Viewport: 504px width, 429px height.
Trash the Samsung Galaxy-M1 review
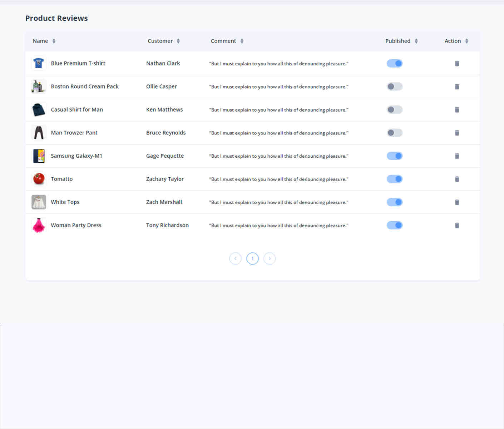(x=457, y=156)
